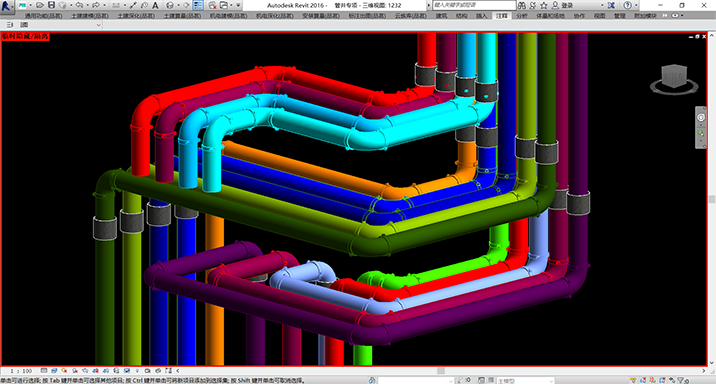Image resolution: width=716 pixels, height=384 pixels.
Task: Switch to the 插入 ribbon tab
Action: coord(481,16)
